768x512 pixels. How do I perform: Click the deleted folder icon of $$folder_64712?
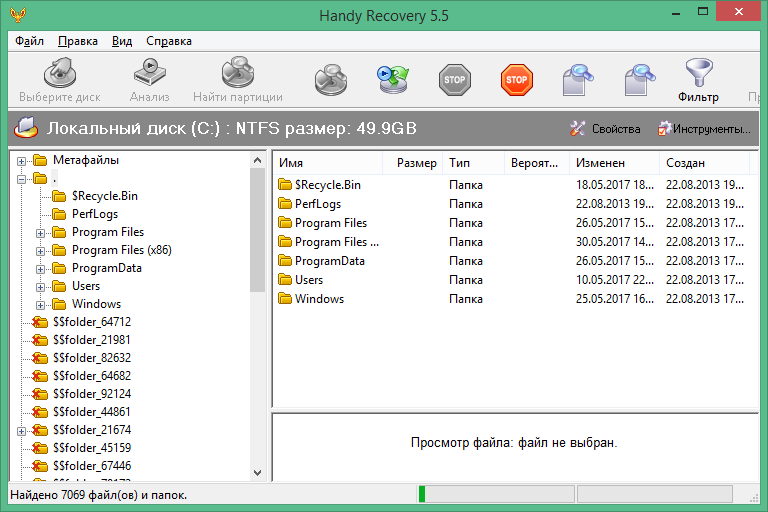pyautogui.click(x=39, y=322)
